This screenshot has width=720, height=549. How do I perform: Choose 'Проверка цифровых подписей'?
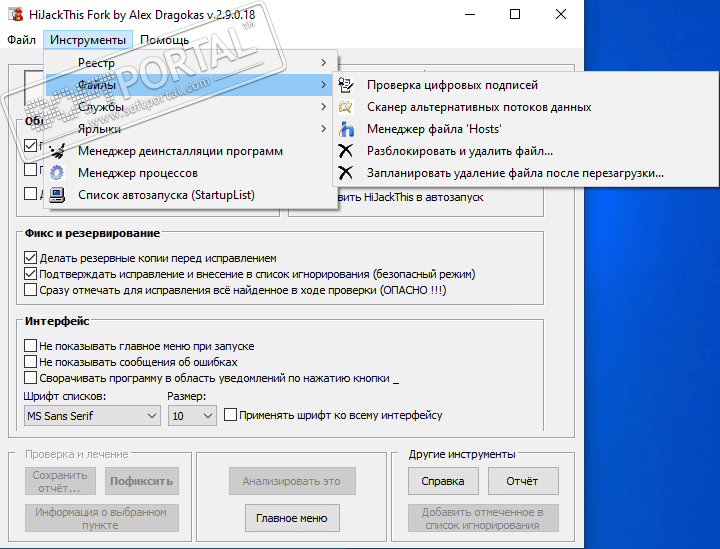pos(525,85)
